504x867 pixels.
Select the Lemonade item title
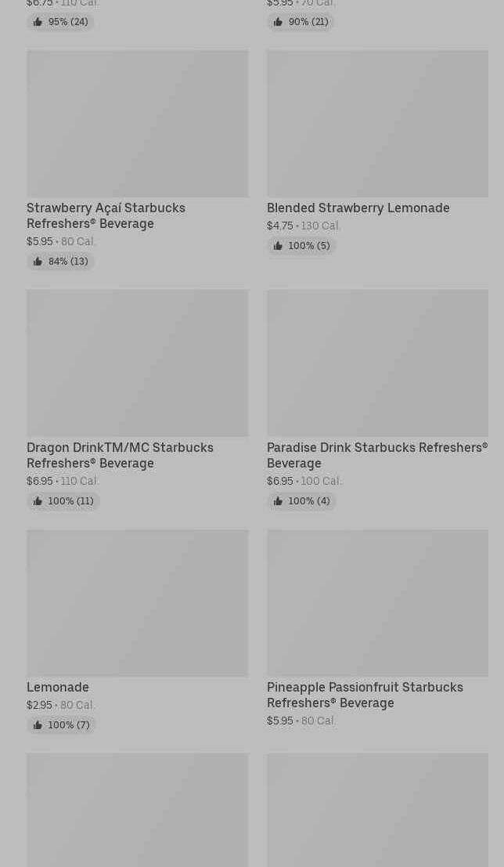point(58,687)
